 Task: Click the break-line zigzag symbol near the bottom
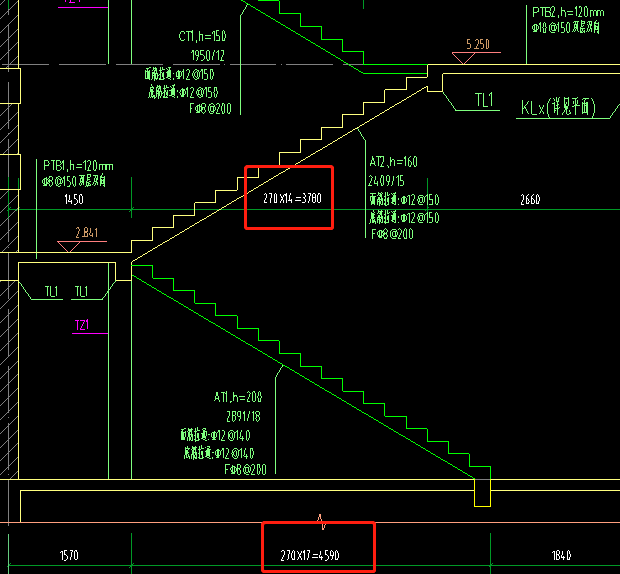[321, 522]
